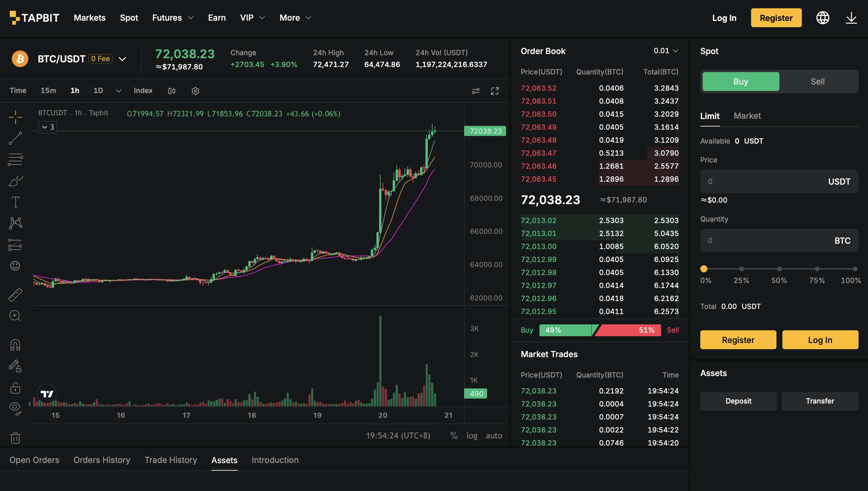Click the Transfer button
This screenshot has height=491, width=868.
(x=820, y=401)
